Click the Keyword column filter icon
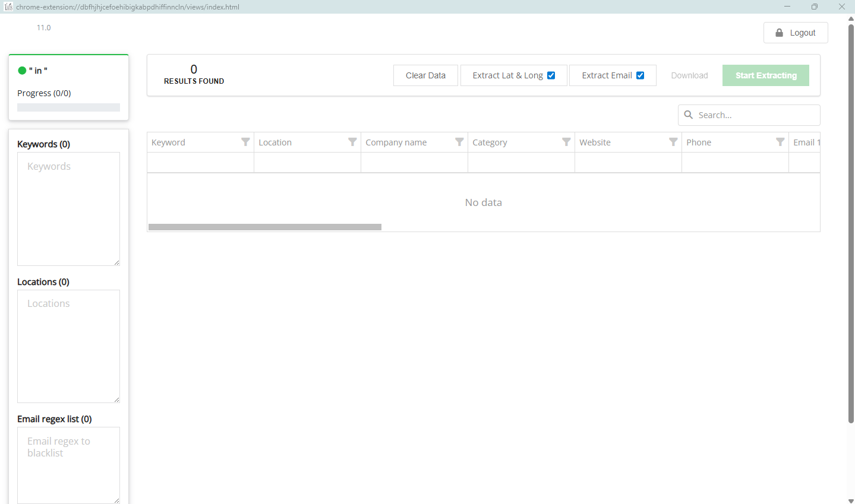 coord(245,142)
